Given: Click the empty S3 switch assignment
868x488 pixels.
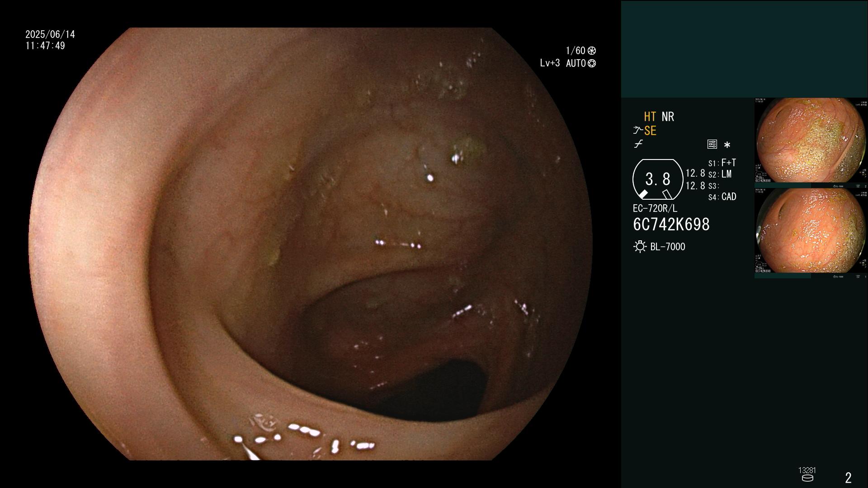Looking at the screenshot, I should click(x=714, y=186).
